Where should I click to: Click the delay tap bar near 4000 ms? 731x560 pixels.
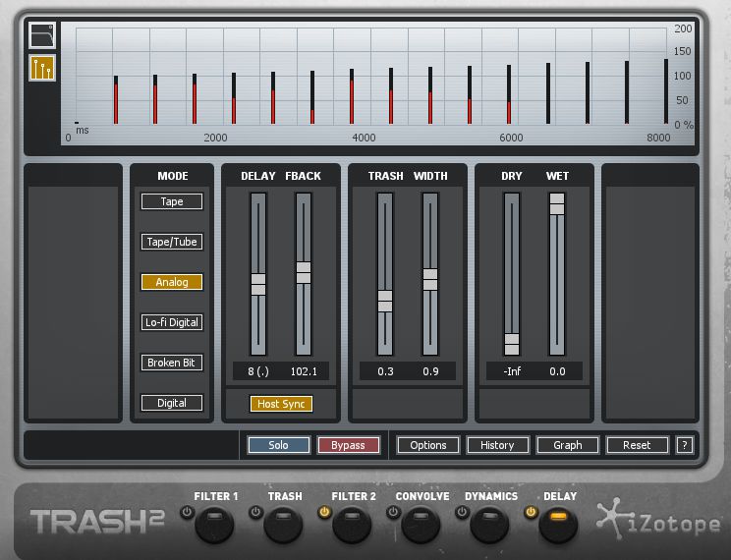pos(352,96)
